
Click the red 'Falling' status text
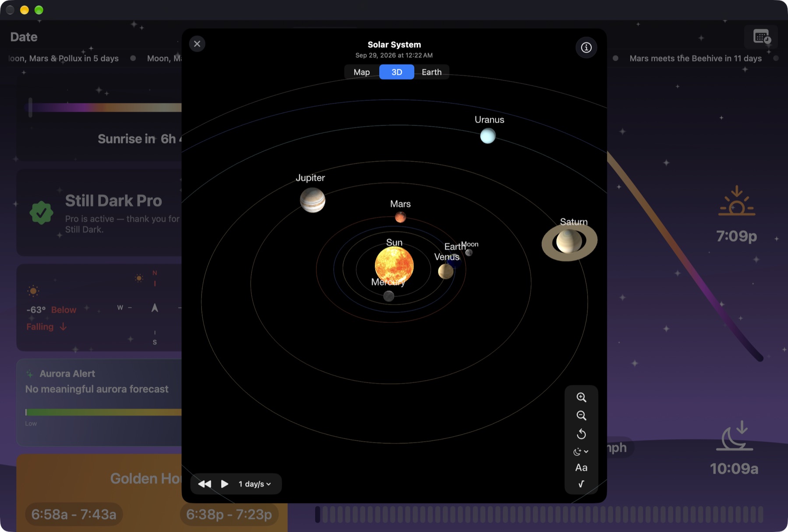click(x=40, y=327)
